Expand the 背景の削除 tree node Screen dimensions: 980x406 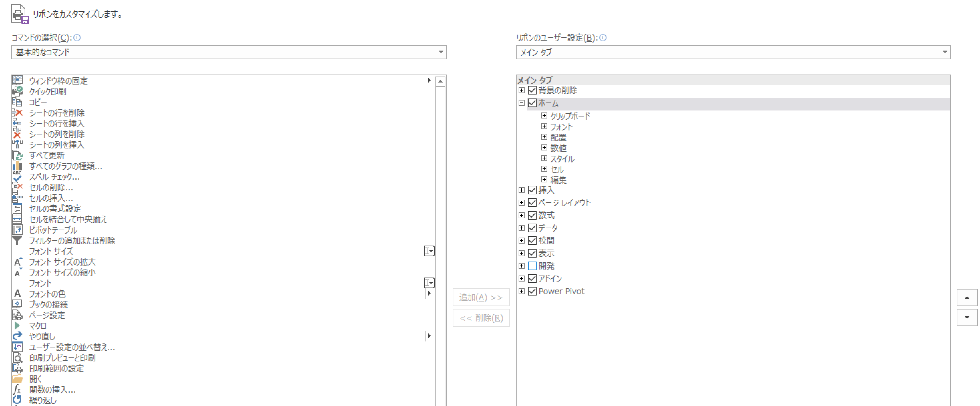pyautogui.click(x=522, y=91)
